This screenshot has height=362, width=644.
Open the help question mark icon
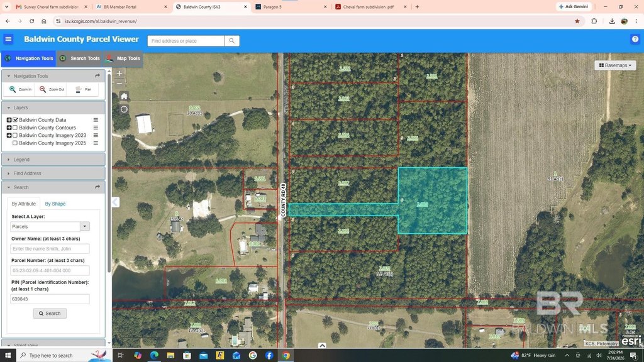(635, 39)
